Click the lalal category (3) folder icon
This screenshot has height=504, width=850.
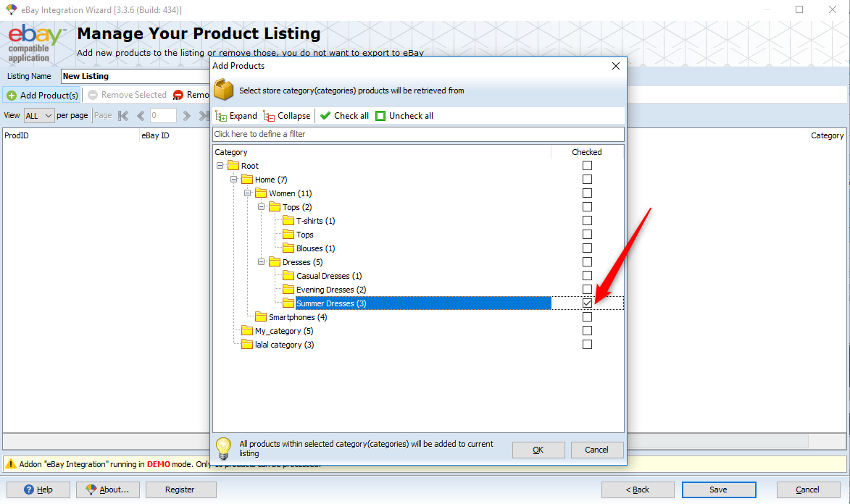(x=247, y=345)
